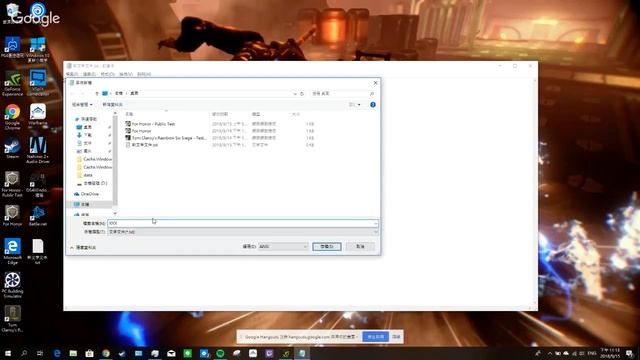The height and width of the screenshot is (360, 640).
Task: Open For Honor - Public Test desktop icon
Action: pyautogui.click(x=12, y=184)
